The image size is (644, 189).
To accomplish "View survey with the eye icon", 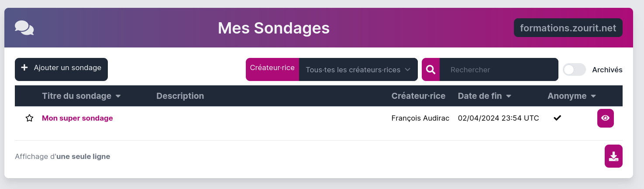I will click(605, 118).
